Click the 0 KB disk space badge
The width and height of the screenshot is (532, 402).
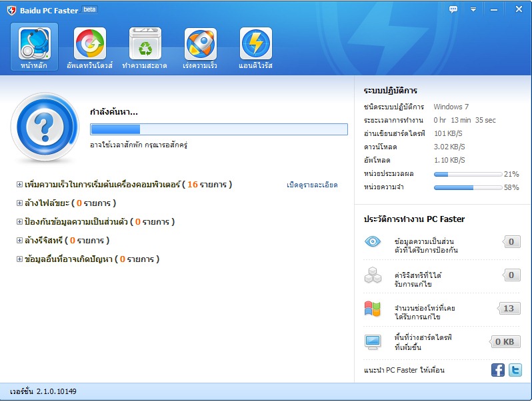pyautogui.click(x=506, y=341)
